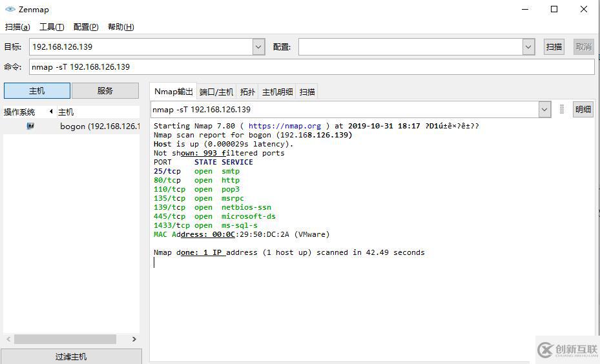Open the 扫描(a) menu
The width and height of the screenshot is (600, 364).
coord(17,26)
